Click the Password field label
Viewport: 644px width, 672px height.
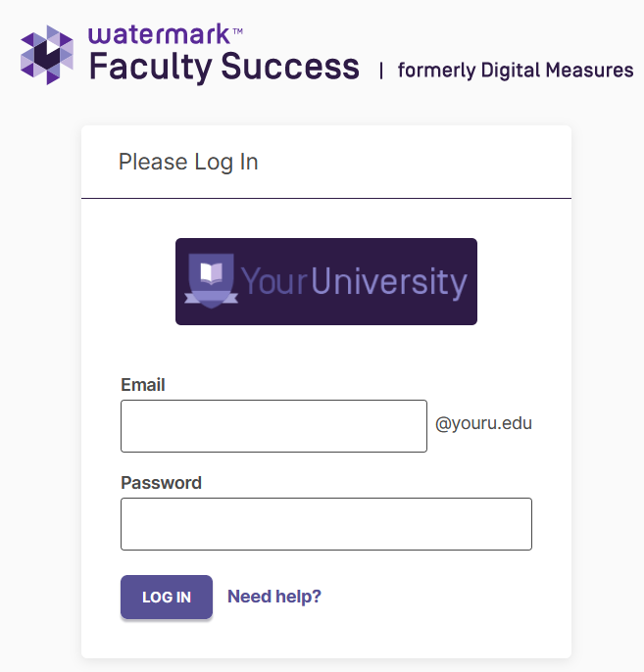coord(161,483)
